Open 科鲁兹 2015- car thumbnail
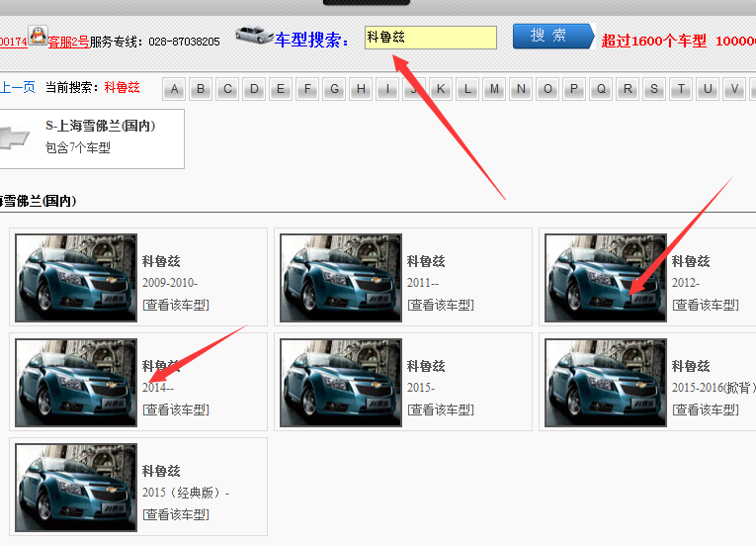Image resolution: width=756 pixels, height=546 pixels. pos(341,383)
